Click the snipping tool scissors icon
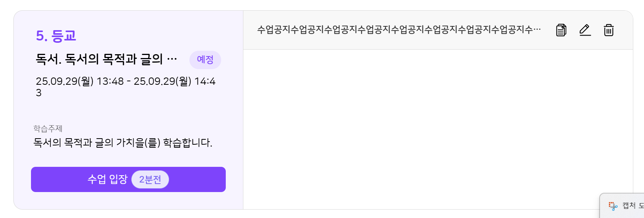 pos(613,206)
